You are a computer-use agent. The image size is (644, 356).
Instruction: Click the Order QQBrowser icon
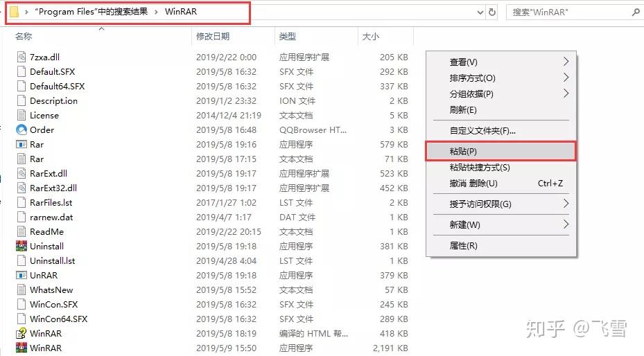click(21, 130)
